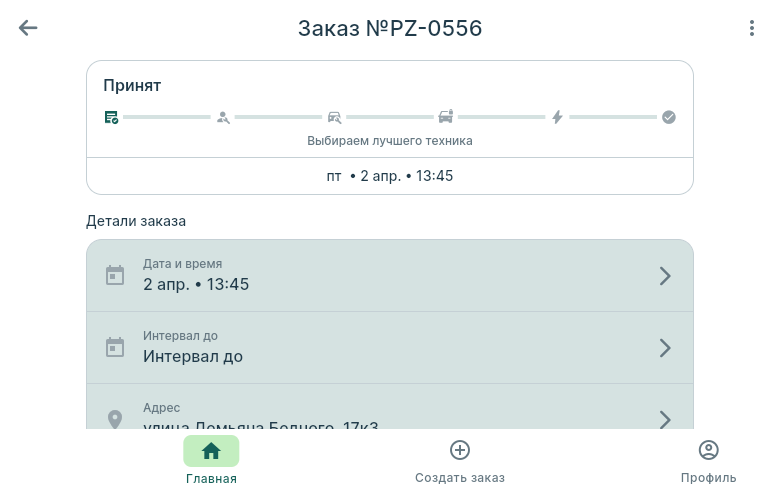The width and height of the screenshot is (780, 493).
Task: Click the lightning bolt step icon
Action: pos(558,117)
